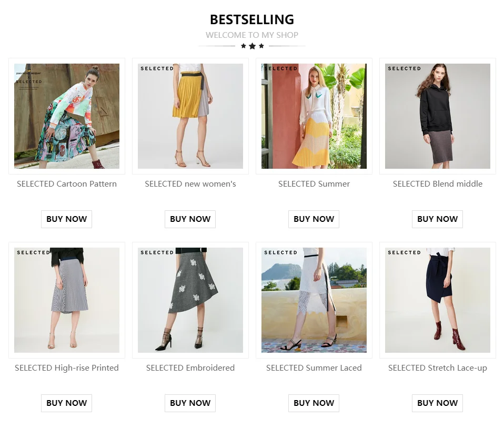Click BUY NOW under SELECTED new women's
Screen dimensions: 504x429
point(190,219)
